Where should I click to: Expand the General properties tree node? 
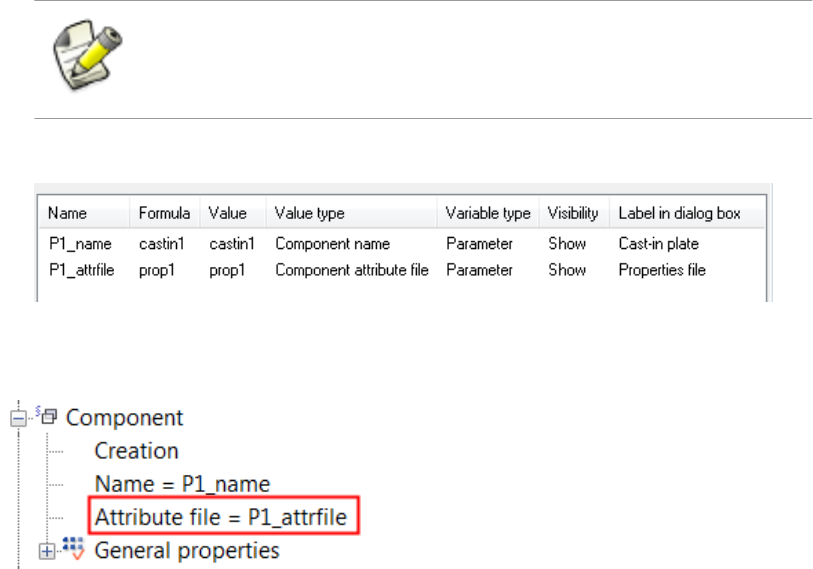point(43,550)
